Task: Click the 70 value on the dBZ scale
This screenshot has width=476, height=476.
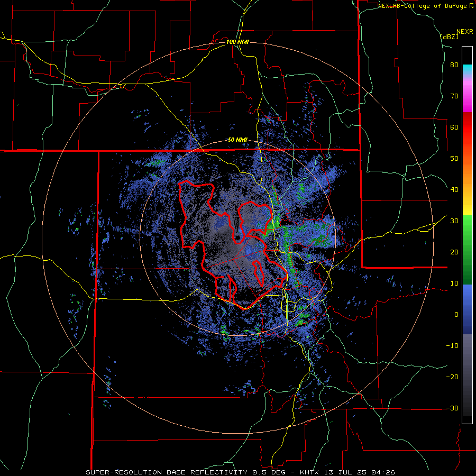Action: 454,96
